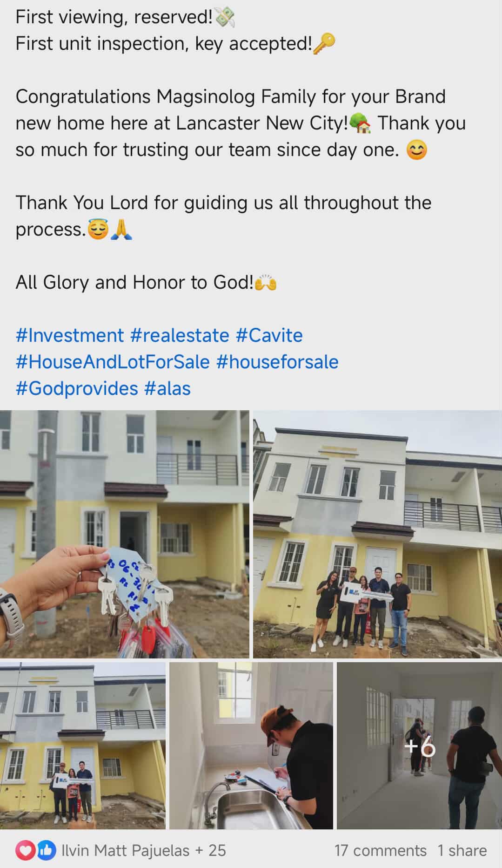Open the #Cavite hashtag link
The image size is (502, 868).
(269, 335)
